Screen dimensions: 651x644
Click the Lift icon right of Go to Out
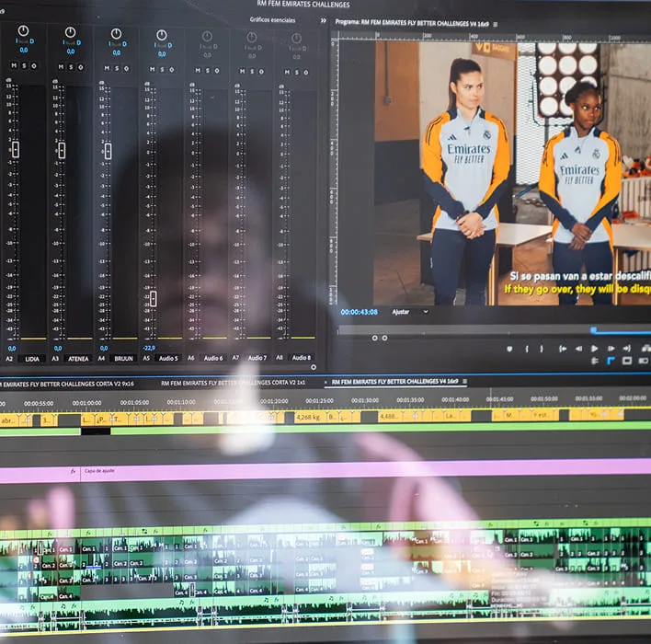[x=645, y=348]
